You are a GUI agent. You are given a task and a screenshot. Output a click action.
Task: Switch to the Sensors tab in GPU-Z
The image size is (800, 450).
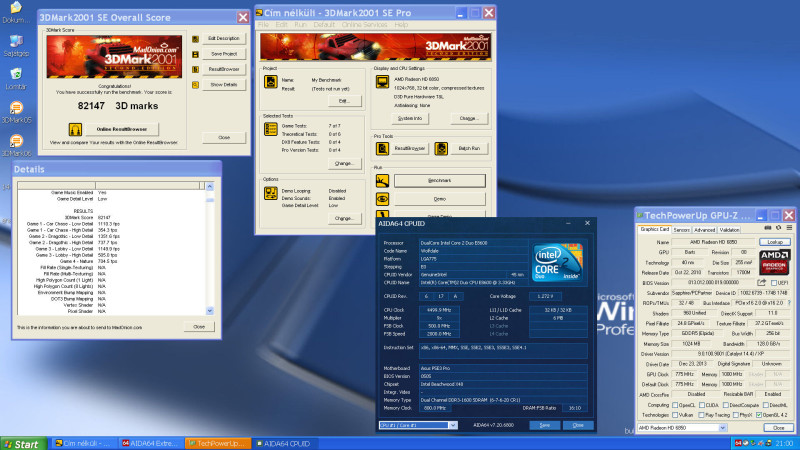681,230
